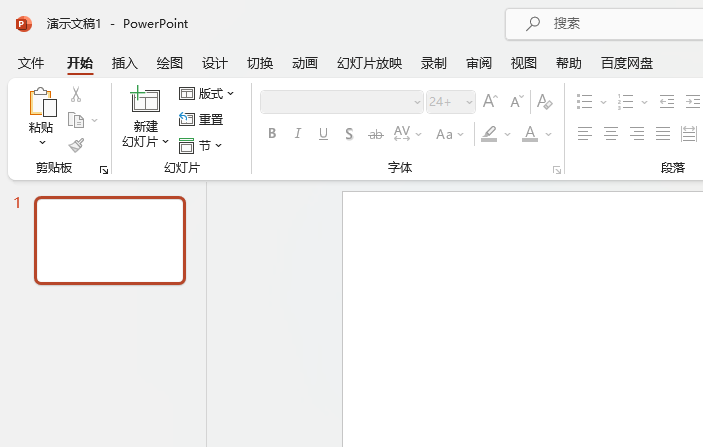Open the Section (节) dropdown menu
The image size is (703, 447).
click(x=200, y=145)
